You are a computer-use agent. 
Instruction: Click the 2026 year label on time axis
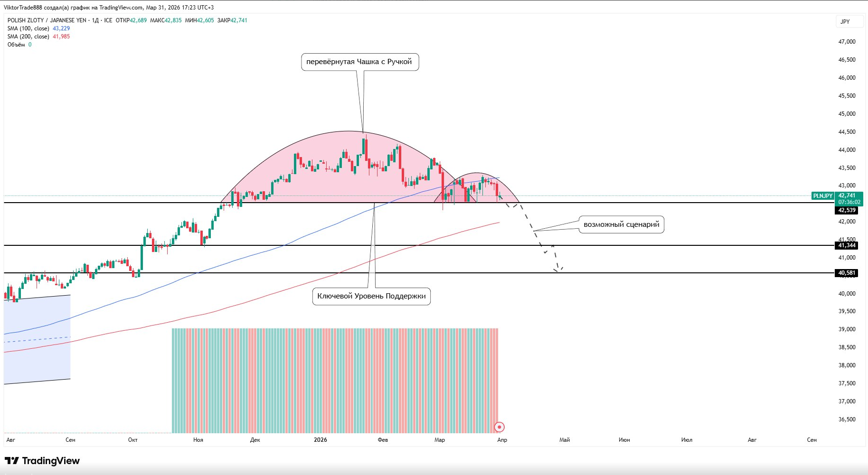[320, 440]
